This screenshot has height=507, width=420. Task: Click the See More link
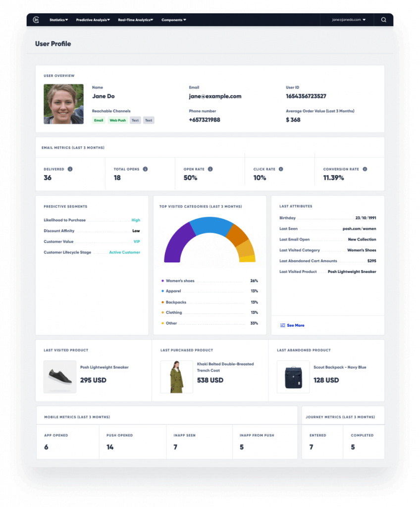coord(296,325)
